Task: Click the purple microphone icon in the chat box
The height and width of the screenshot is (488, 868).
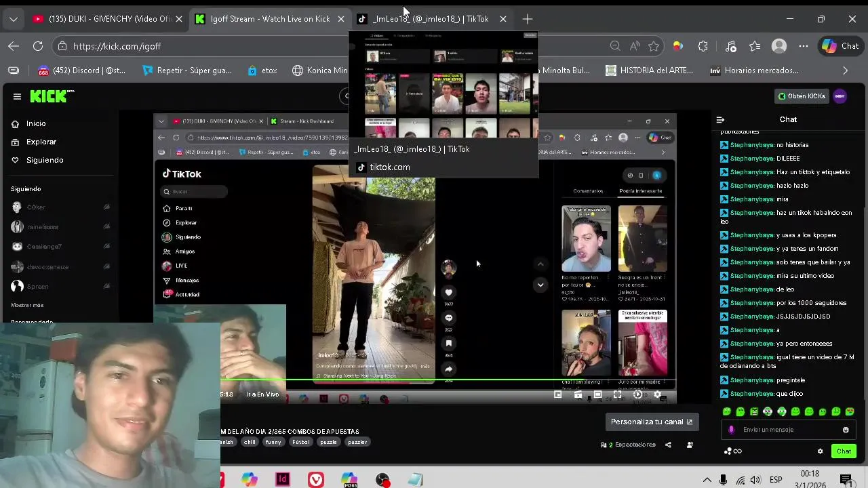Action: click(731, 430)
